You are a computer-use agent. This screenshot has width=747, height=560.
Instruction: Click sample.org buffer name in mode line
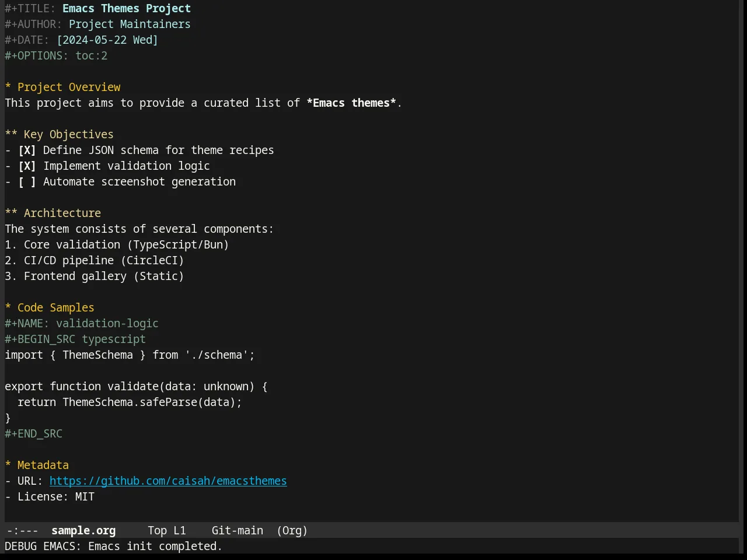tap(83, 531)
